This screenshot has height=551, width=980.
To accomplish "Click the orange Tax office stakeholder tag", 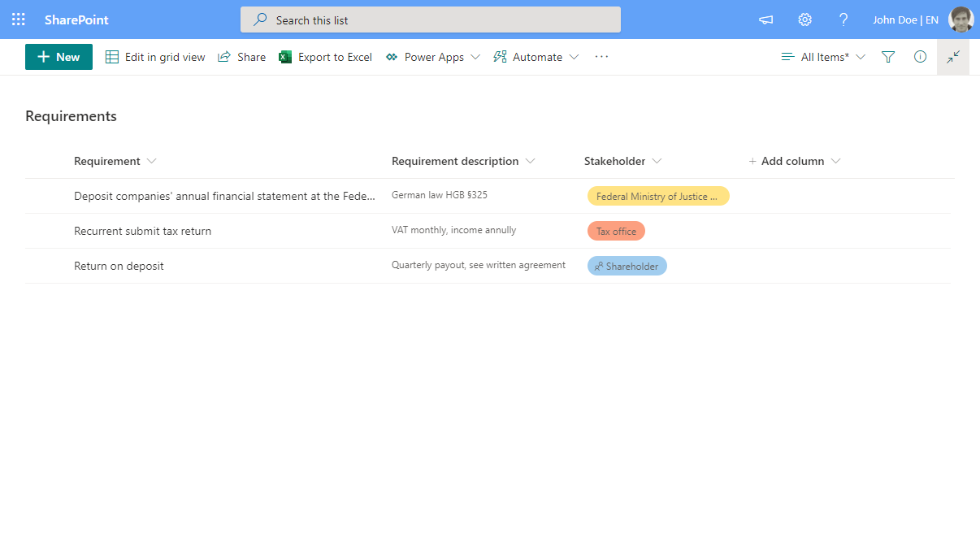I will 616,232.
